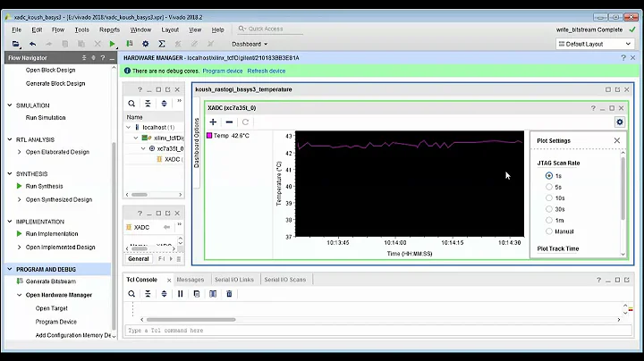Select 10s JTAG scan rate
This screenshot has height=361, width=644.
click(x=549, y=197)
